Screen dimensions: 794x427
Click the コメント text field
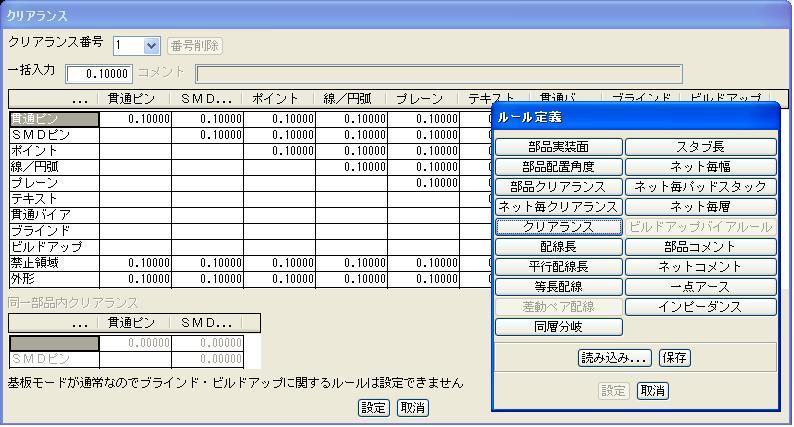(438, 74)
